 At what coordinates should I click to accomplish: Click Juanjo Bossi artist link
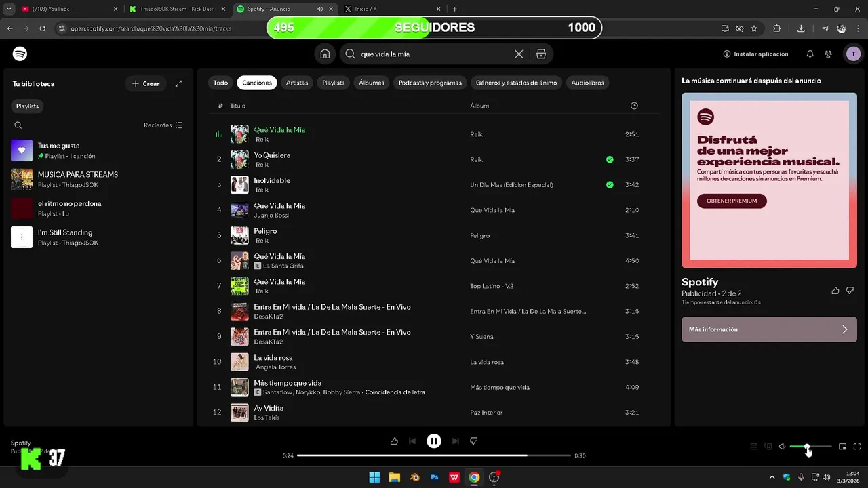271,215
